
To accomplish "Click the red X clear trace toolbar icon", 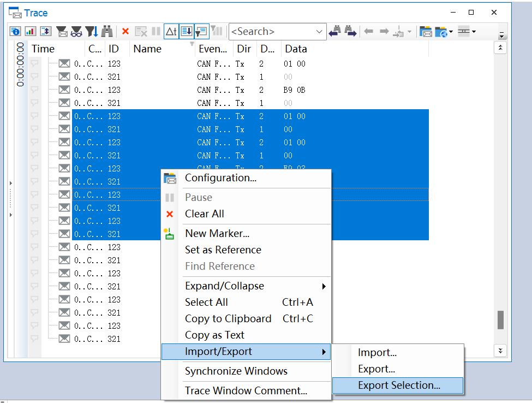I will point(125,32).
